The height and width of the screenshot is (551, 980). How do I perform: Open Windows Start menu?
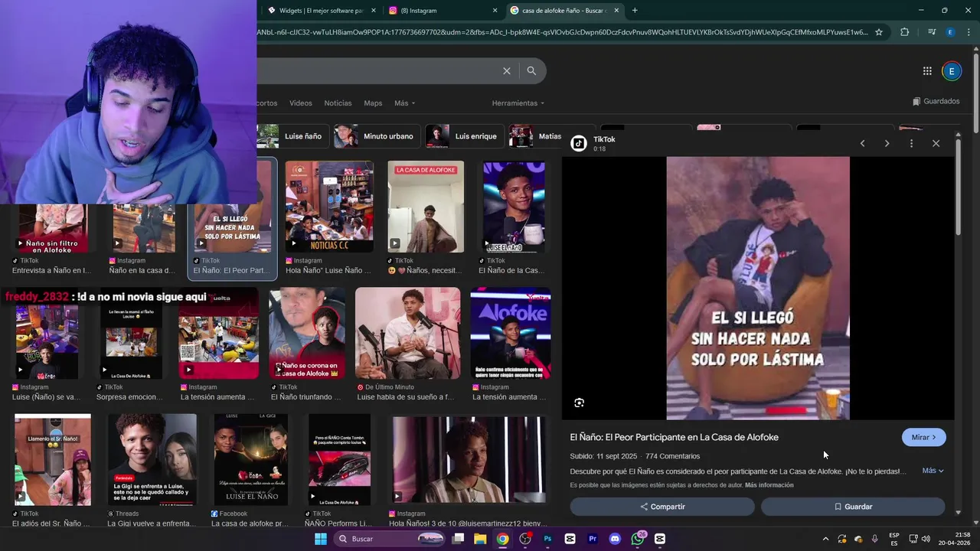321,539
